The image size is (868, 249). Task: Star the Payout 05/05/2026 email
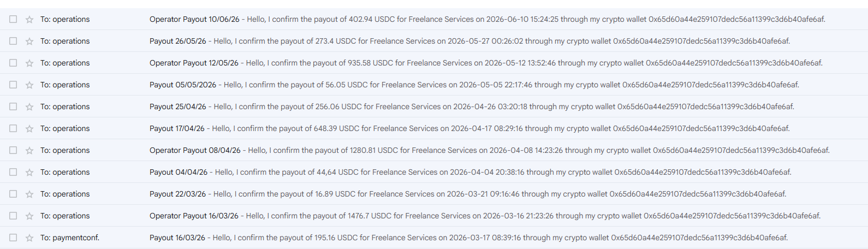point(29,85)
